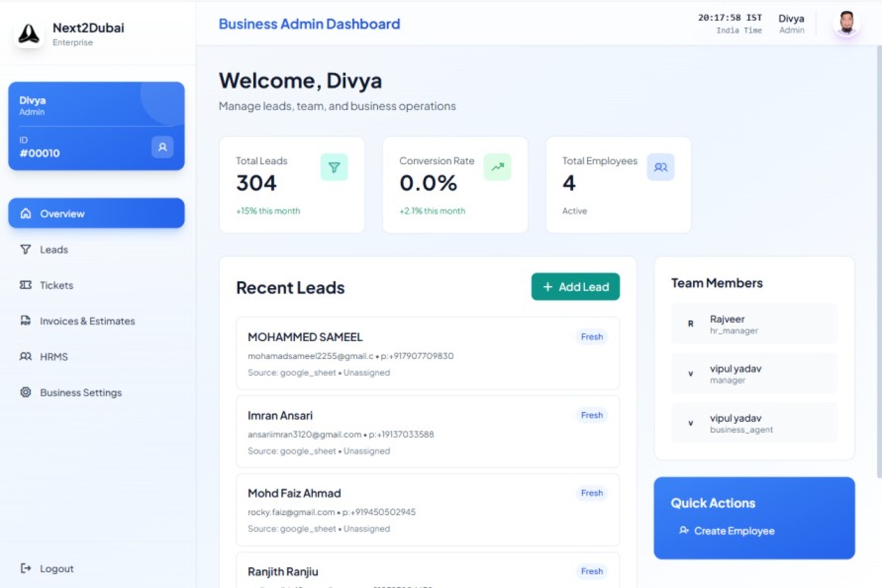Click the trend arrow icon on Conversion Rate card
The image size is (882, 588).
coord(498,167)
